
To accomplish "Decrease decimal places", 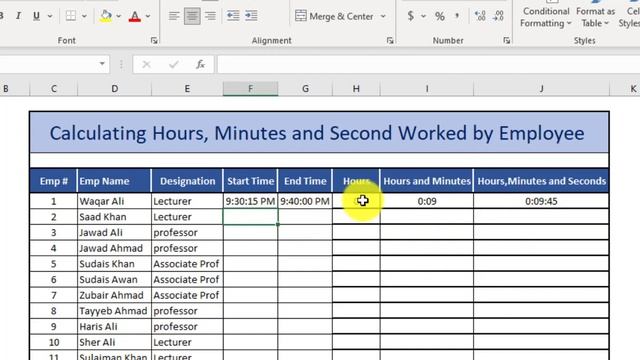I will [498, 16].
